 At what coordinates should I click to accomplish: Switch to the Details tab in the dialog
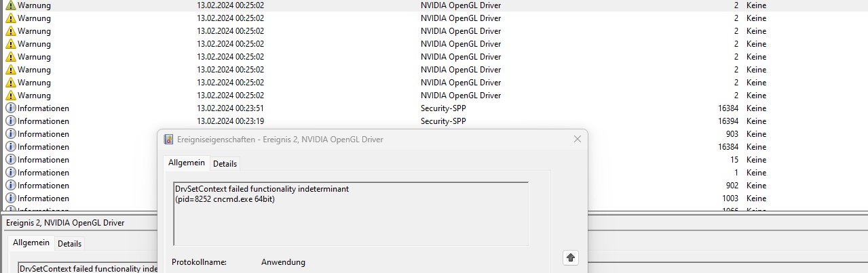[225, 164]
